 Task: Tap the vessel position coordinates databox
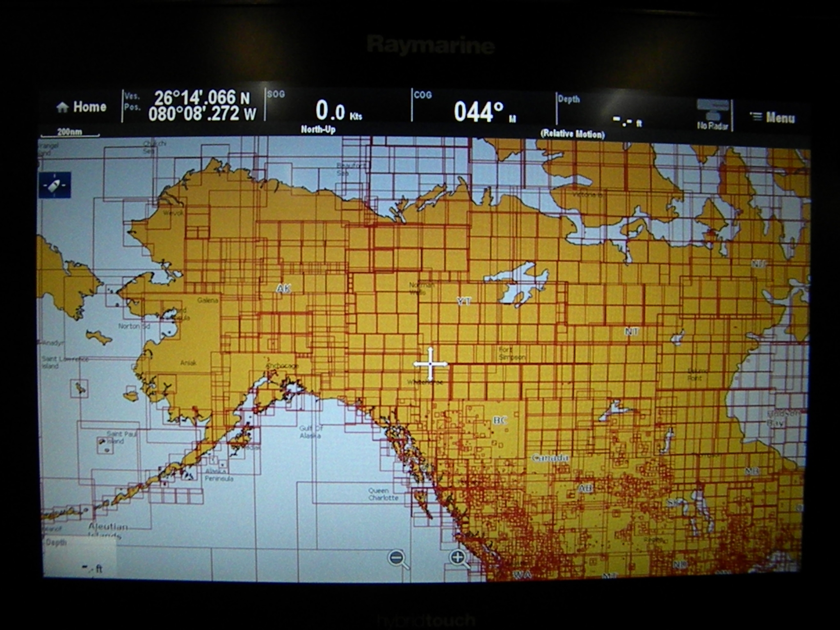click(193, 106)
